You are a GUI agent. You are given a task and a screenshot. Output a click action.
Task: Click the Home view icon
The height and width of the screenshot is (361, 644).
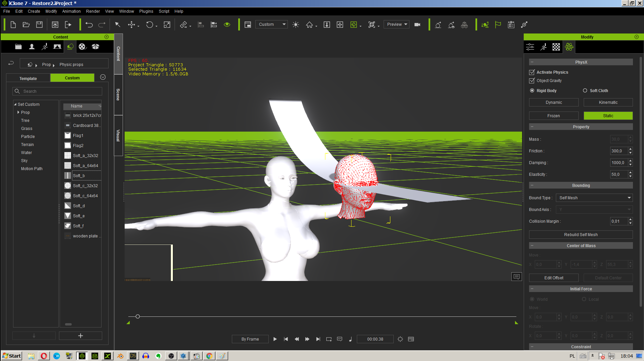(309, 24)
